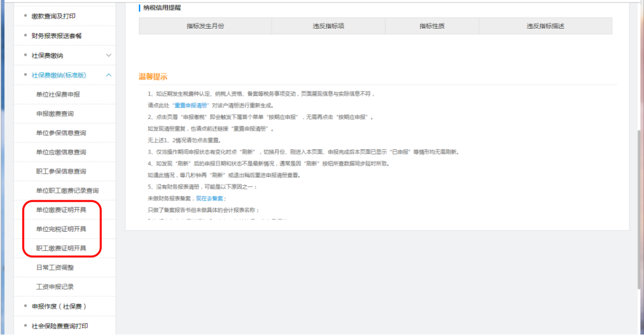Image resolution: width=644 pixels, height=335 pixels.
Task: Click the 指标性质 column header
Action: [432, 26]
